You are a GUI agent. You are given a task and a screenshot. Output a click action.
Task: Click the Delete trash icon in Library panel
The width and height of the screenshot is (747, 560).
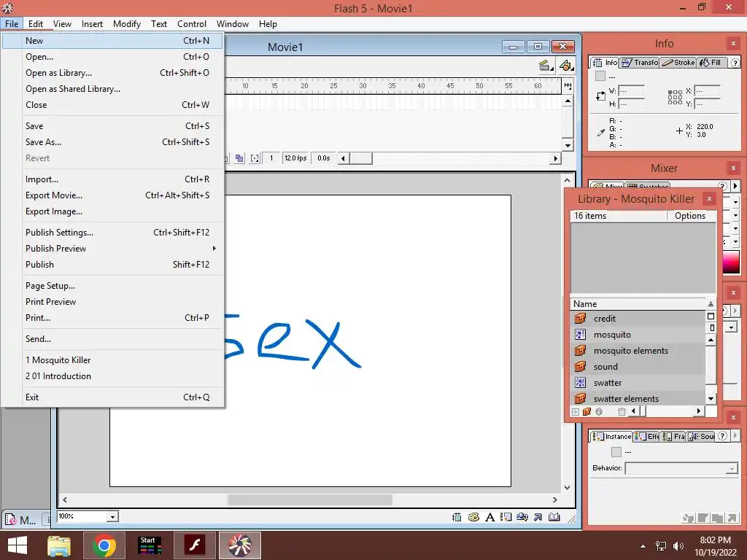622,412
